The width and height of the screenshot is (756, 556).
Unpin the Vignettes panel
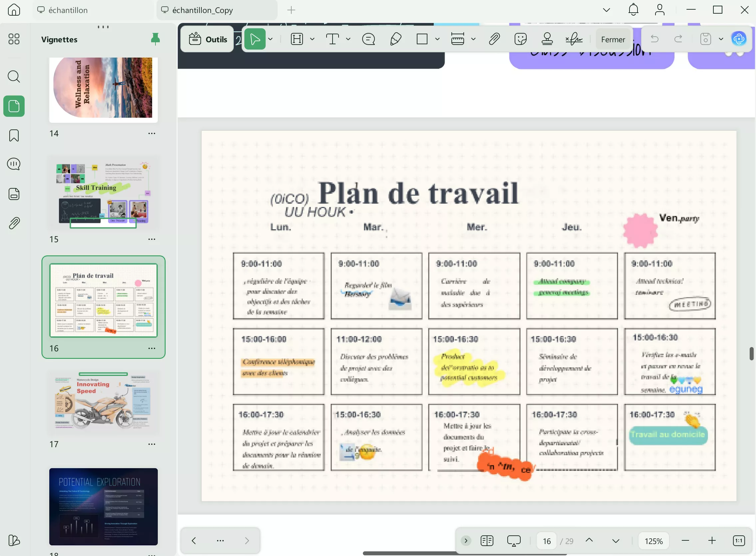[x=155, y=39]
